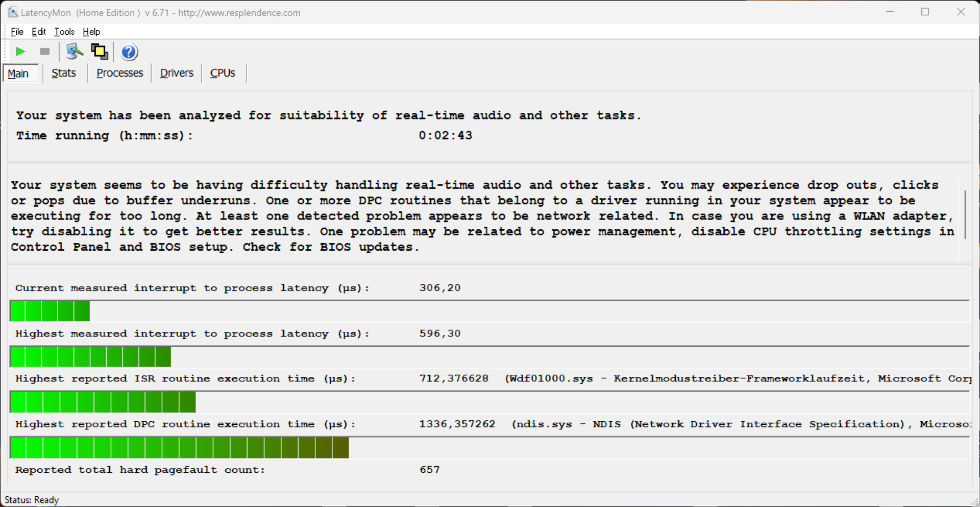980x507 pixels.
Task: Click the highest DPC routine execution bar
Action: point(179,448)
